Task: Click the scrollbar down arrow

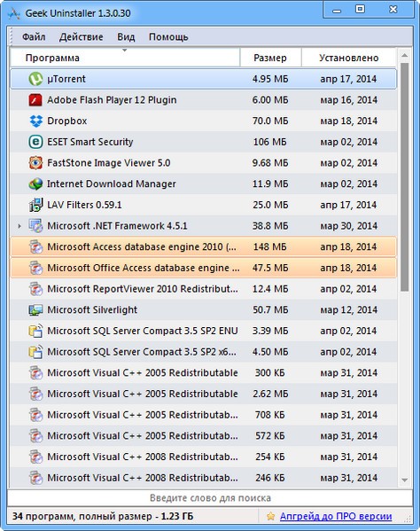Action: tap(404, 480)
